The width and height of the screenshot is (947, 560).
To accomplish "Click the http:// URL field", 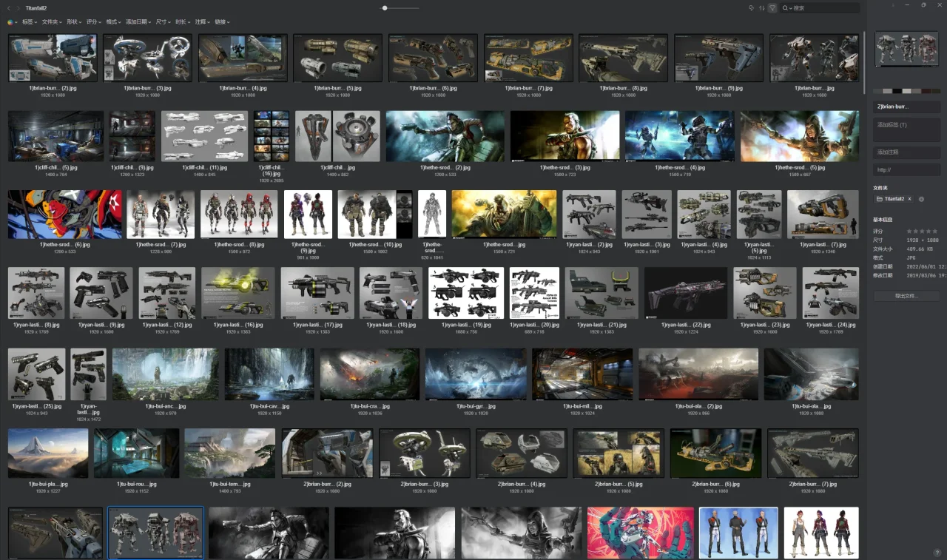I will point(906,169).
